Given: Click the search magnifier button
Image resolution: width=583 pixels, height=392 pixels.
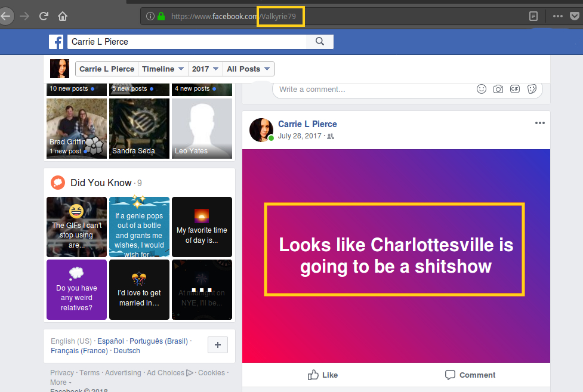Looking at the screenshot, I should point(320,41).
